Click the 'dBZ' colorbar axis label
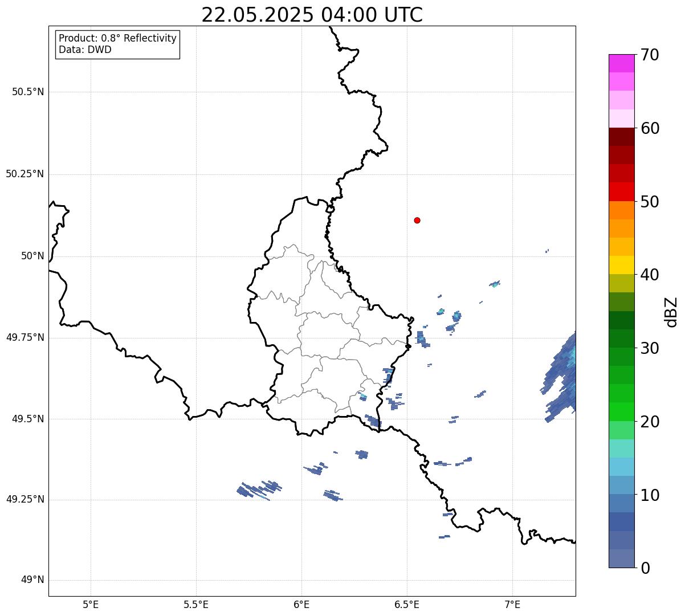 672,312
